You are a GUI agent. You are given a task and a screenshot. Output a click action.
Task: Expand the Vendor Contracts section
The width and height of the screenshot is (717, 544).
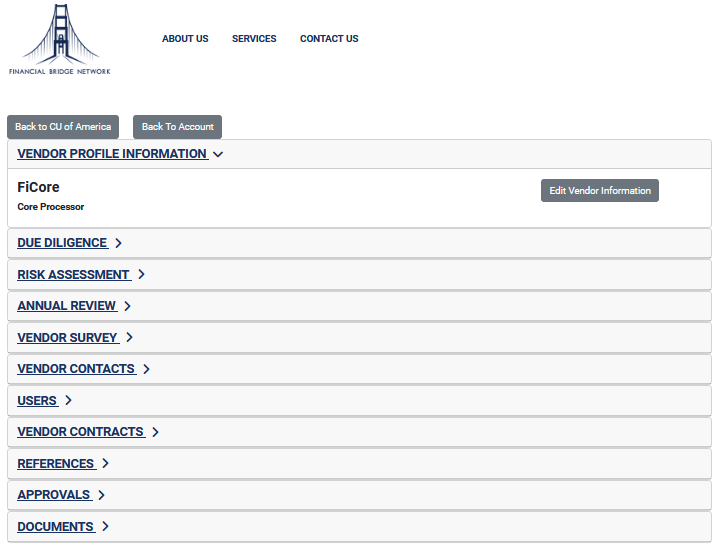pyautogui.click(x=81, y=432)
